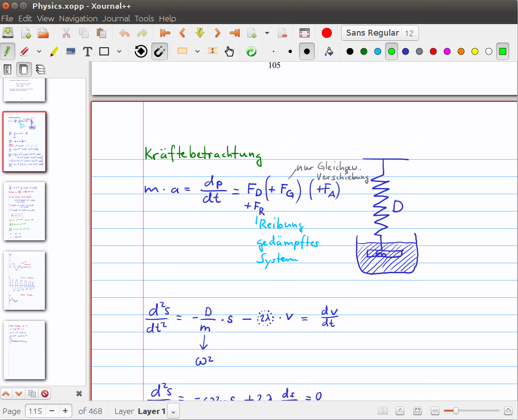
Task: Increase page number with plus button
Action: pos(66,411)
